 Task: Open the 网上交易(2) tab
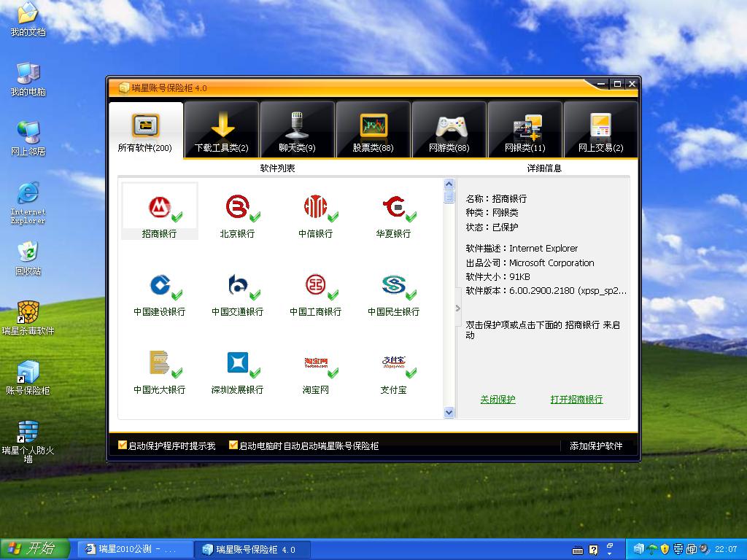click(x=601, y=130)
